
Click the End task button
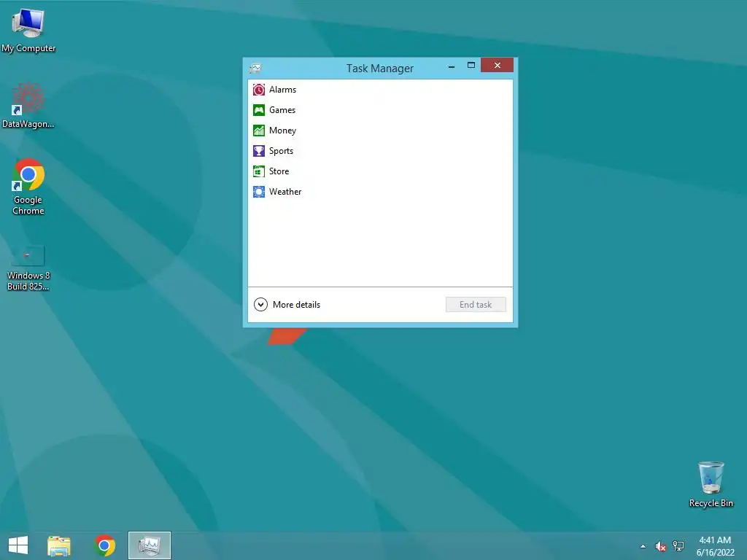(476, 305)
